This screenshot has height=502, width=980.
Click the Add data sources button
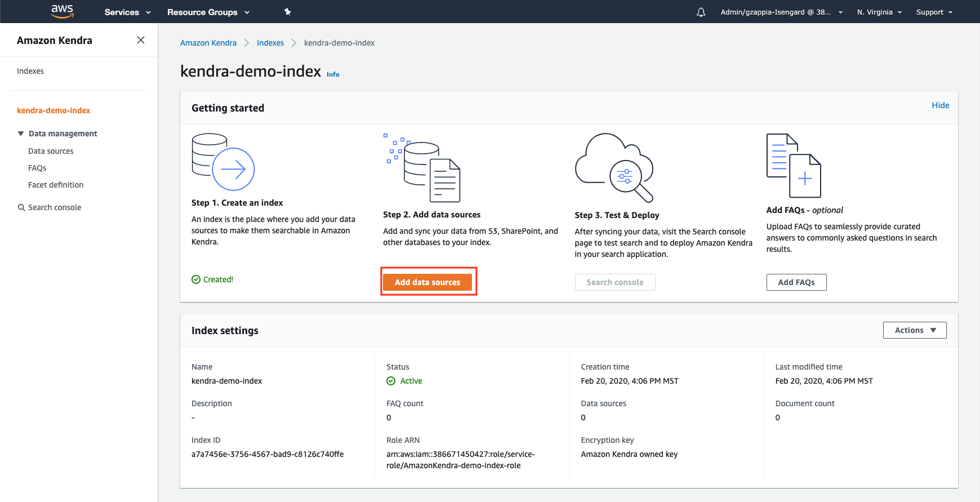click(427, 282)
